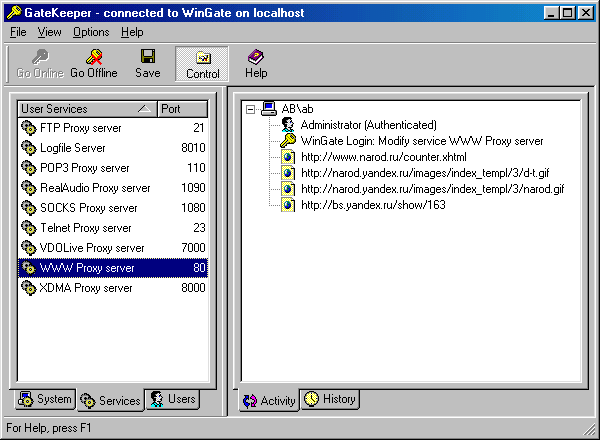Screen dimensions: 600x440
Task: Switch to the History tab
Action: coord(330,399)
